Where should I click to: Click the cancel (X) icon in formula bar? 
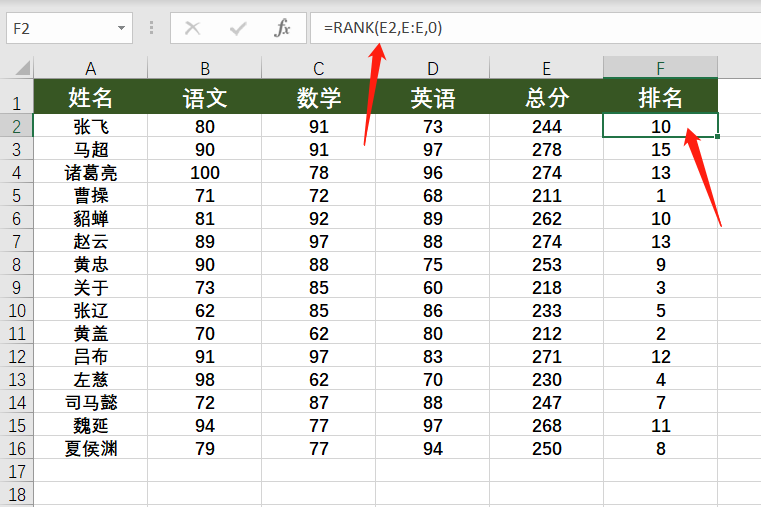point(193,29)
